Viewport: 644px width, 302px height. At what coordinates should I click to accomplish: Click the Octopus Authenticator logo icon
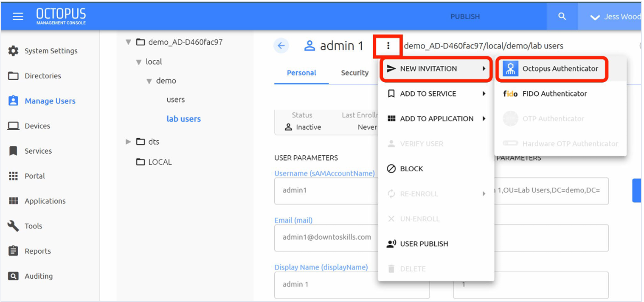tap(511, 69)
